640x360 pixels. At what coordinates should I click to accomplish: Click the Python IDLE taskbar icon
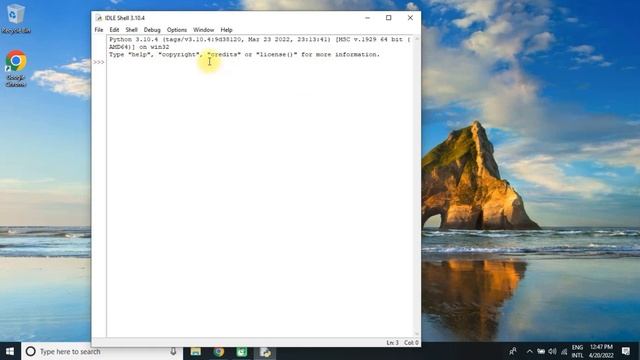tap(265, 351)
